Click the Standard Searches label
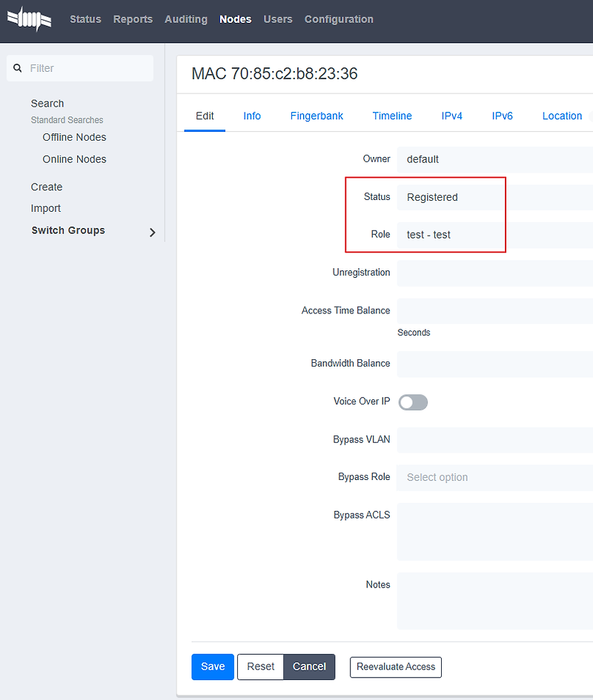Screen dimensions: 593x700 (x=67, y=120)
